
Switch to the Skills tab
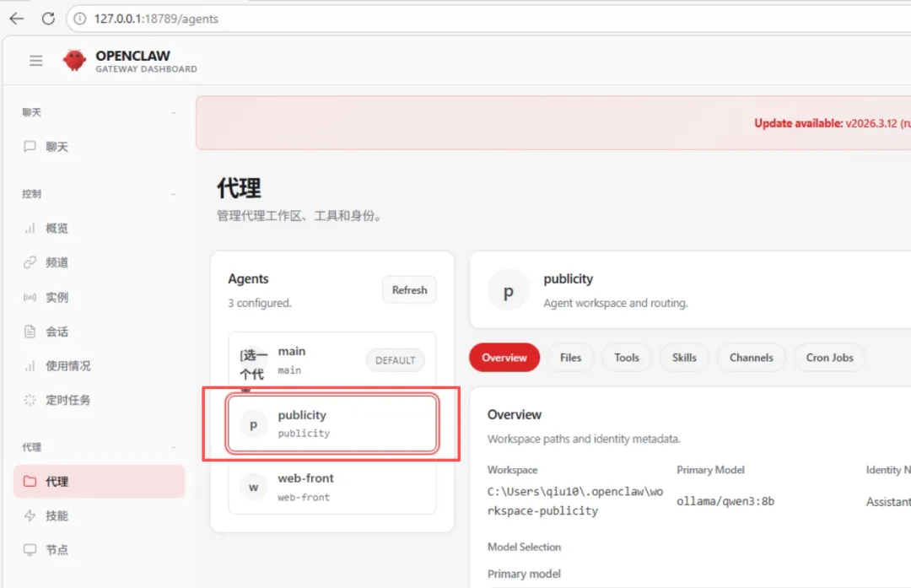(684, 358)
